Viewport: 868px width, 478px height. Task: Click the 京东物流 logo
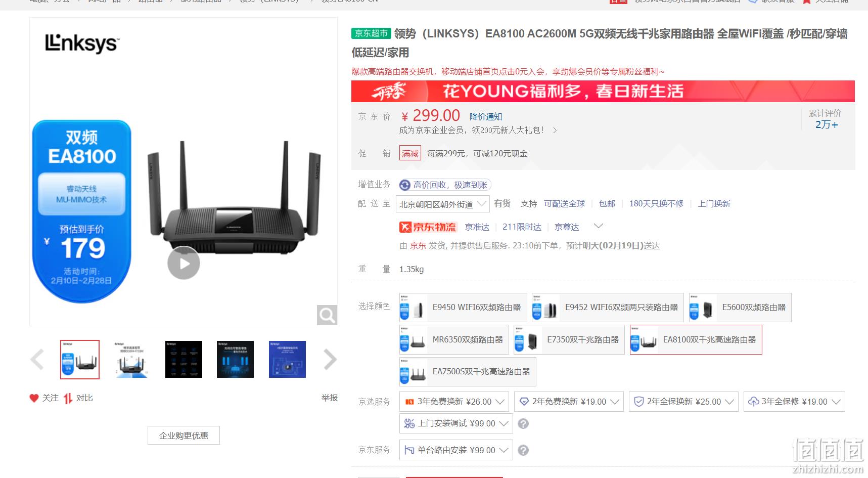[x=428, y=227]
